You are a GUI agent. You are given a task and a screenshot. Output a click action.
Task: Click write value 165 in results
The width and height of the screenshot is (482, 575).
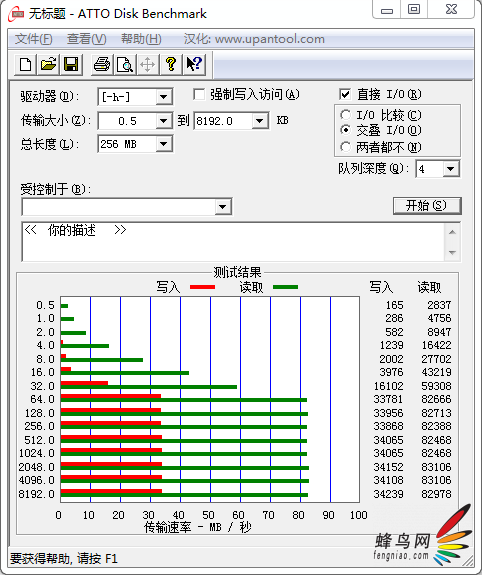[394, 305]
